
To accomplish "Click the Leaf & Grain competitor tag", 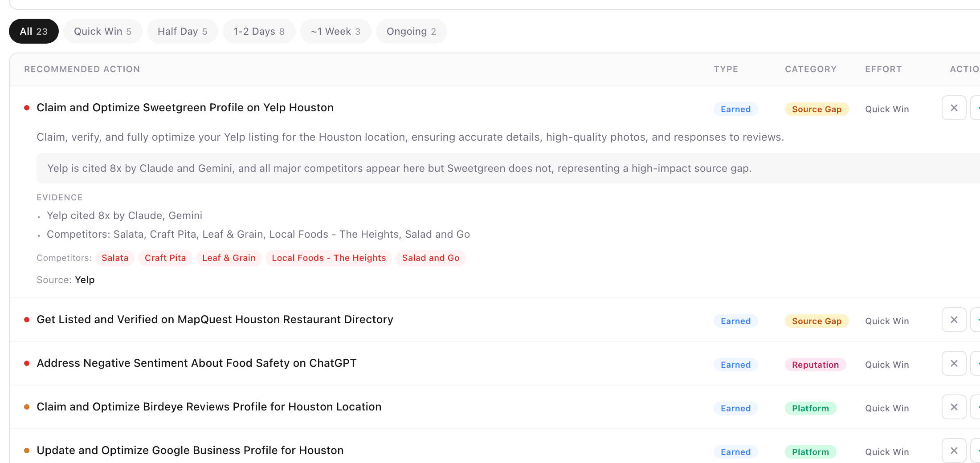I will (x=229, y=258).
